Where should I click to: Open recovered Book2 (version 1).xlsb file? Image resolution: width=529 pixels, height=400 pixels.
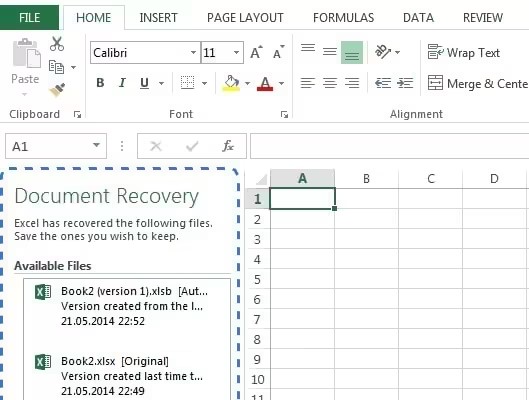pos(127,306)
